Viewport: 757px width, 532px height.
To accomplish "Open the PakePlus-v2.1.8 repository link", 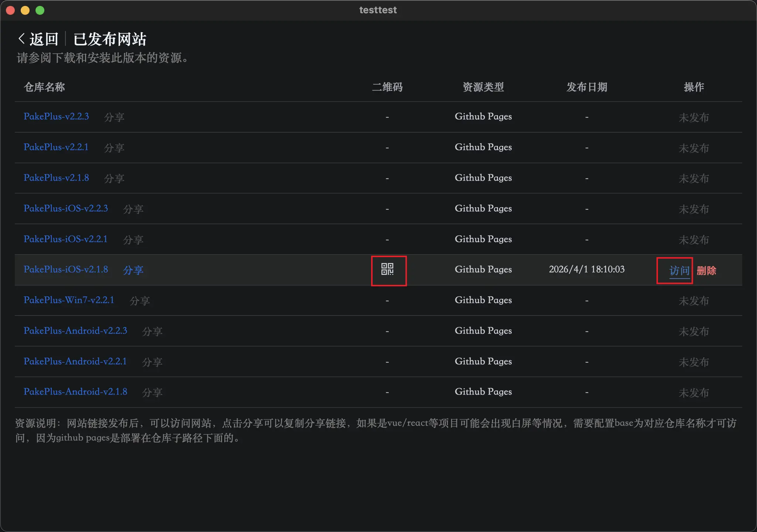I will (56, 178).
